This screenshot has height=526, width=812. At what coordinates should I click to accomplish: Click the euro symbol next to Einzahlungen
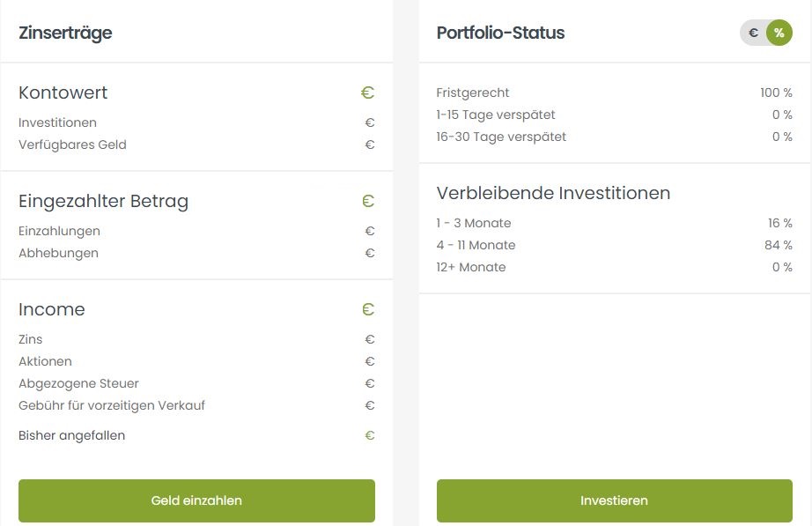tap(370, 231)
